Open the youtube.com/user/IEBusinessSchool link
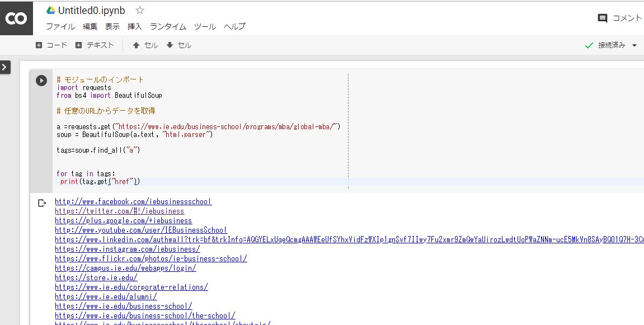The height and width of the screenshot is (325, 644). tap(141, 230)
